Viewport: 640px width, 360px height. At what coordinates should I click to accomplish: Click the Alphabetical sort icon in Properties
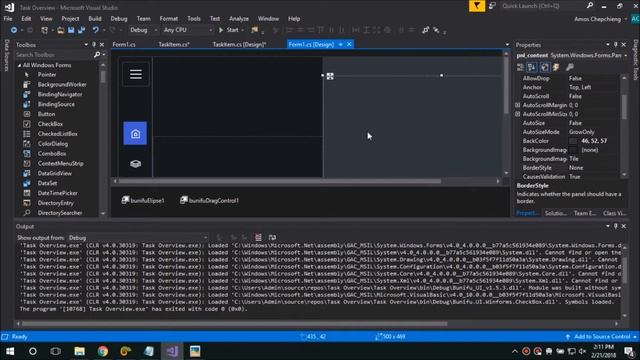[x=532, y=67]
